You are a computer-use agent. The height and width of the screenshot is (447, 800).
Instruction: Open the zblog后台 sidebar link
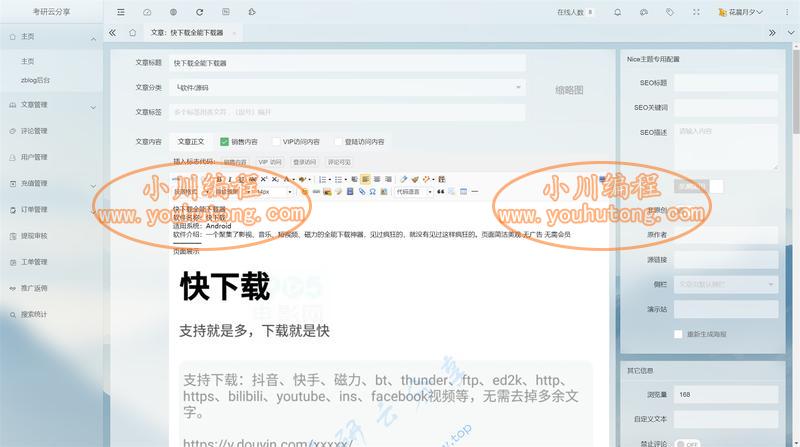(35, 80)
